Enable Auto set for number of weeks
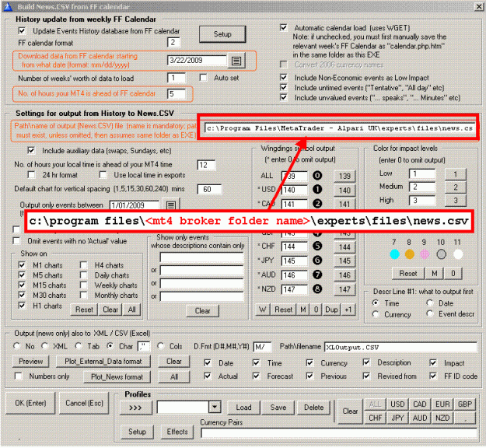 point(203,78)
